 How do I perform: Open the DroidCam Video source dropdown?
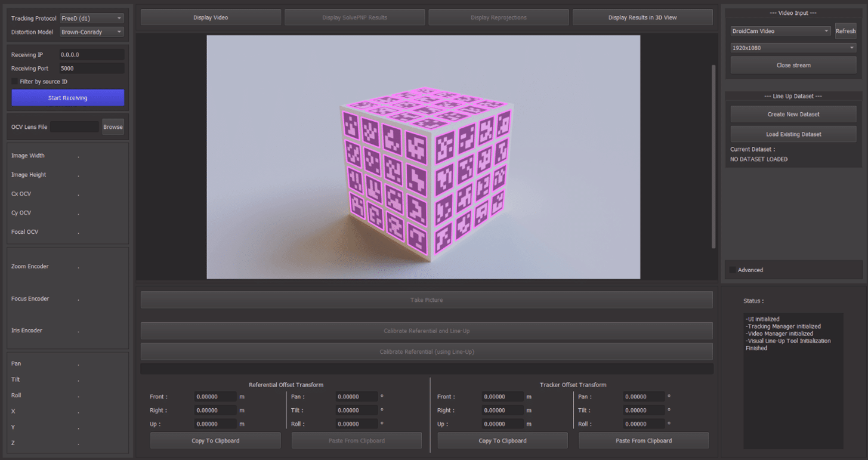[780, 31]
